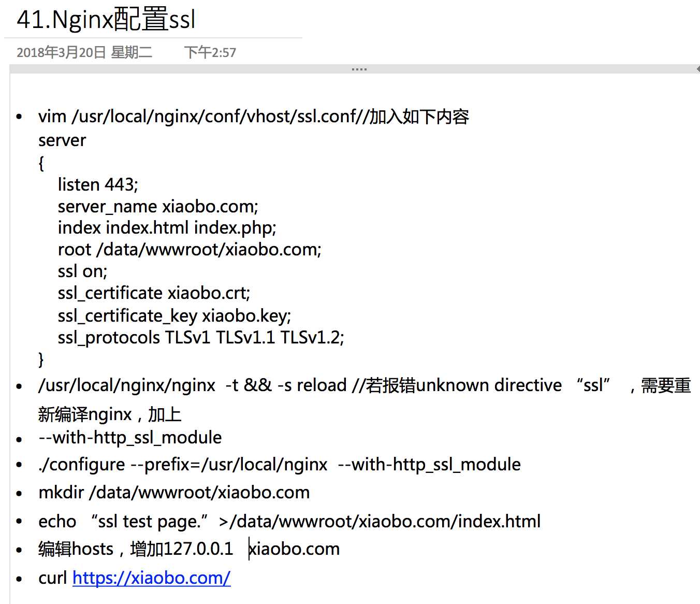Click the arrow at the note container's right edge
The image size is (700, 604).
(697, 69)
